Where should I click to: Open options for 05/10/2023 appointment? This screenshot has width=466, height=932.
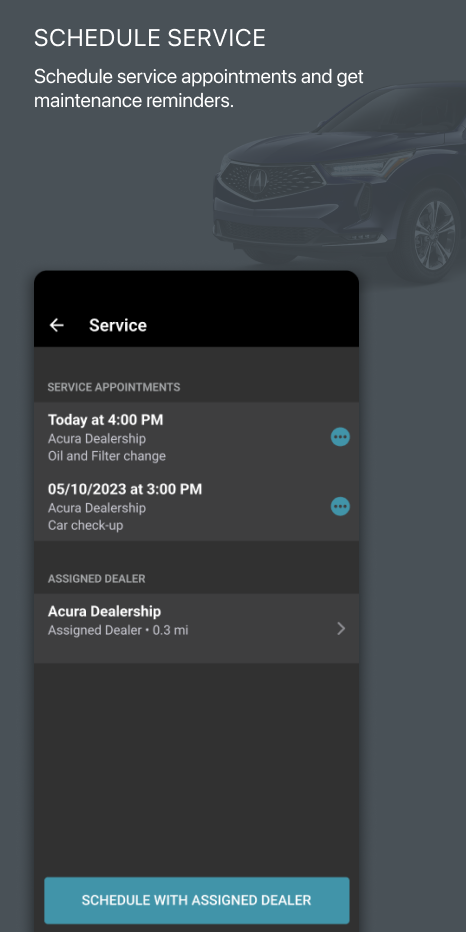340,507
